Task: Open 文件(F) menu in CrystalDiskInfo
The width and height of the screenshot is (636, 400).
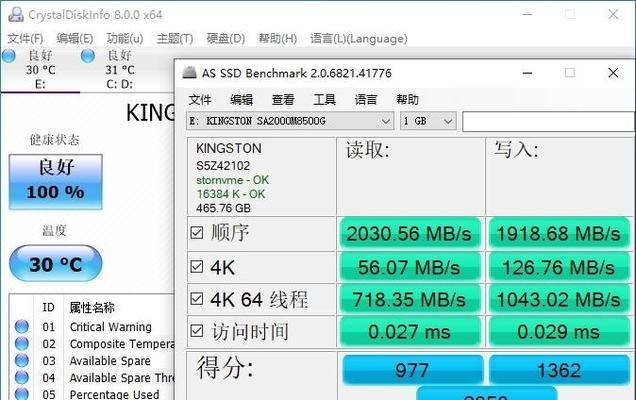Action: click(x=26, y=39)
